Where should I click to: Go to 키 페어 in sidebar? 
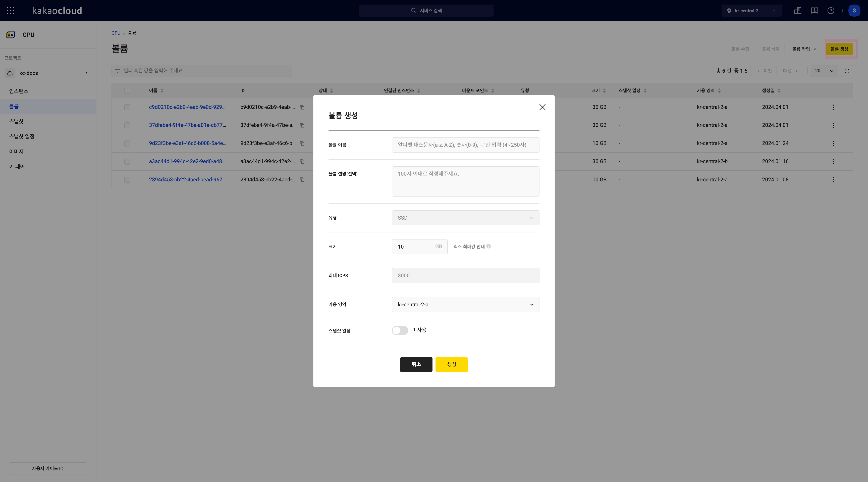(17, 166)
